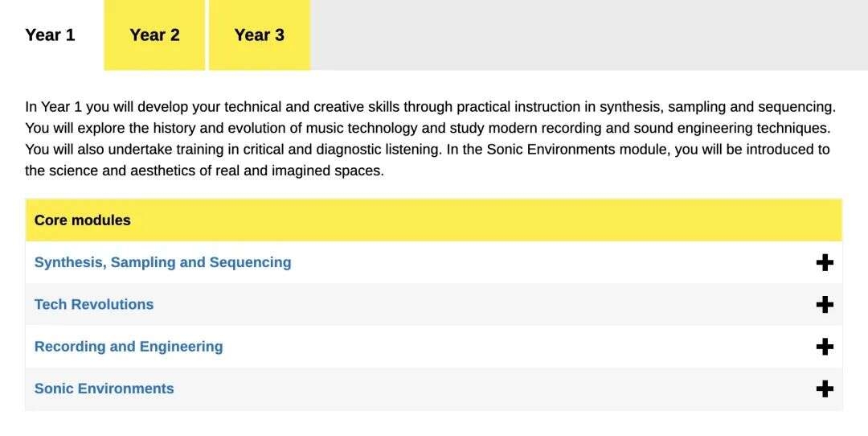The height and width of the screenshot is (436, 868).
Task: Switch to the Year 2 tab
Action: [x=154, y=35]
